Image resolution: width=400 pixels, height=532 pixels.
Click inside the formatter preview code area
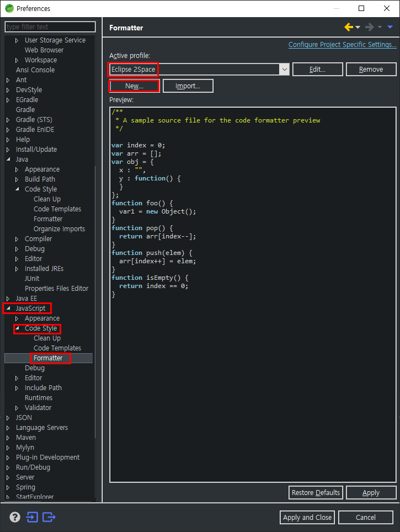[x=253, y=295]
